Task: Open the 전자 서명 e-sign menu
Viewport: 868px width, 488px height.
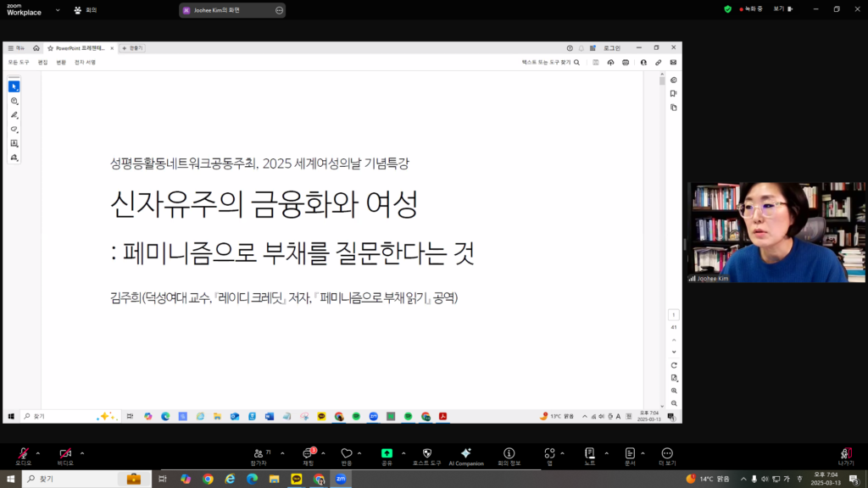Action: 86,63
